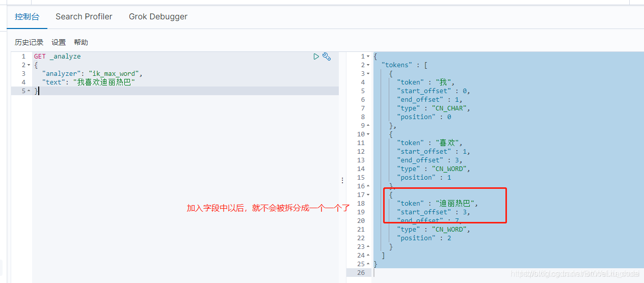Click line number 4 in left editor gutter
644x283 pixels.
(x=23, y=82)
